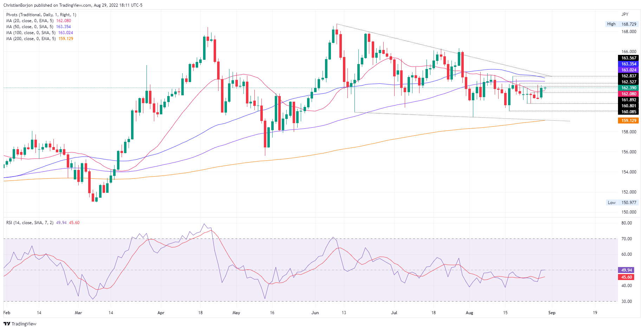Click the 162.527 pivot price tag
The height and width of the screenshot is (330, 644).
[x=629, y=82]
